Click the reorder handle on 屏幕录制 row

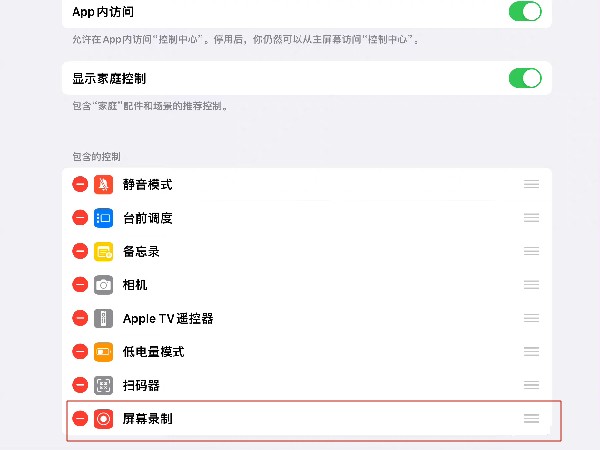[x=532, y=419]
